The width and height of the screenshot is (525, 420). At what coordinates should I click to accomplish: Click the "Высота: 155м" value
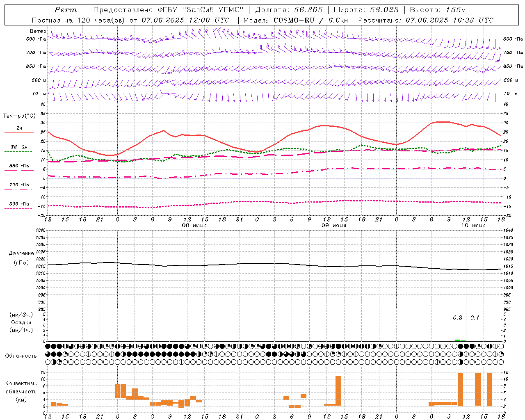(438, 10)
